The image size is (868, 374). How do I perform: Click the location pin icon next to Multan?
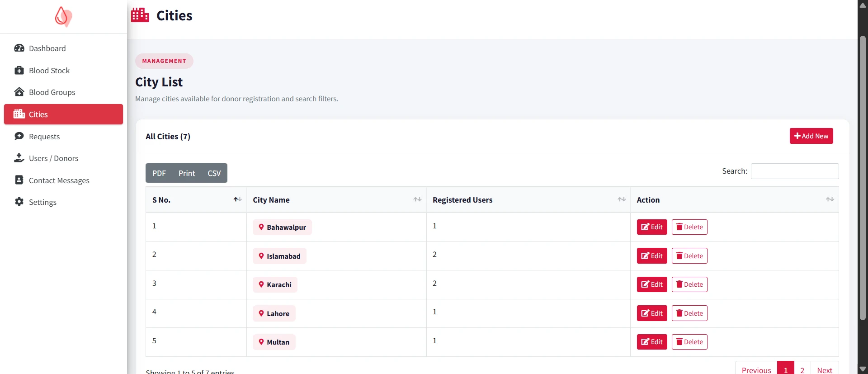261,342
